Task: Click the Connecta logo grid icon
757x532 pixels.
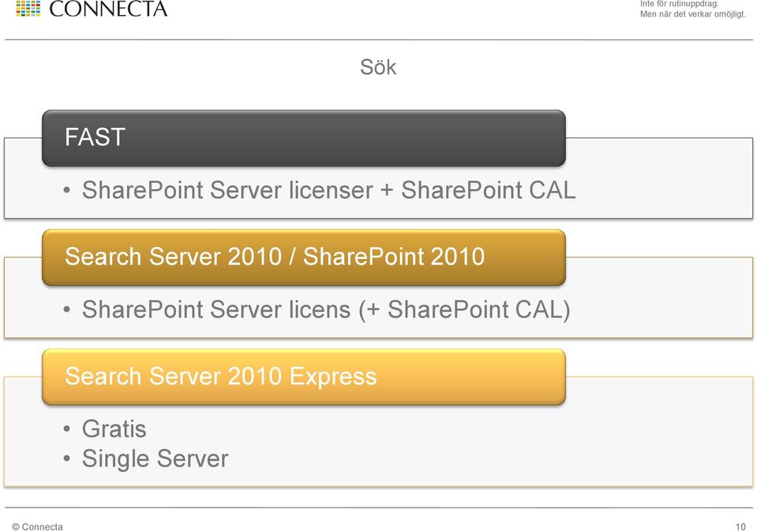Action: pos(28,8)
